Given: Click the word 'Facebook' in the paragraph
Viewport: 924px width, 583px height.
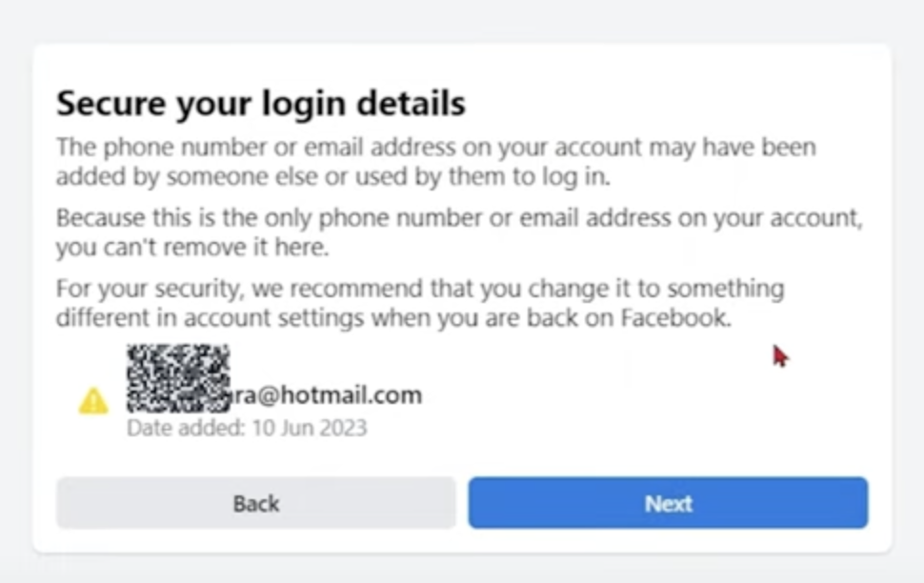Looking at the screenshot, I should pos(676,318).
